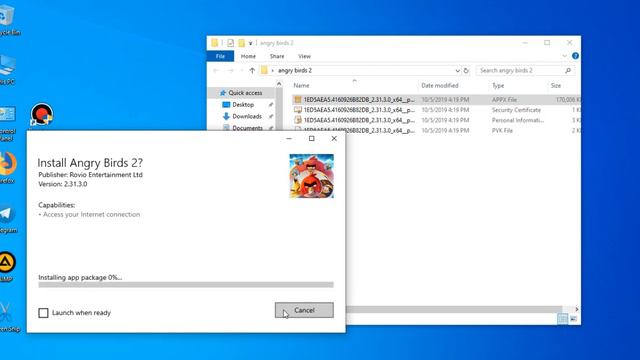Open the Home ribbon tab in File Explorer
The height and width of the screenshot is (360, 640).
pyautogui.click(x=248, y=56)
